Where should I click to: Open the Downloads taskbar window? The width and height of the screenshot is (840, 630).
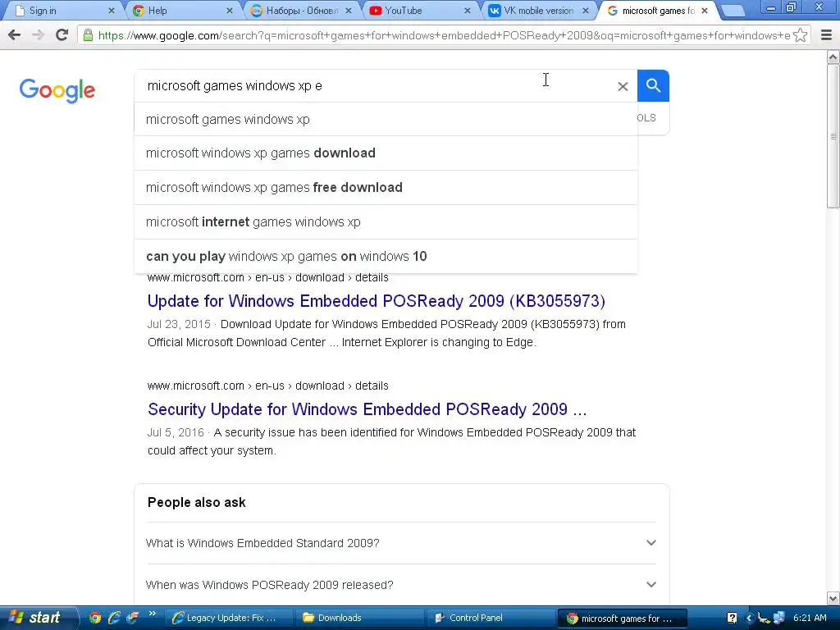tap(358, 619)
